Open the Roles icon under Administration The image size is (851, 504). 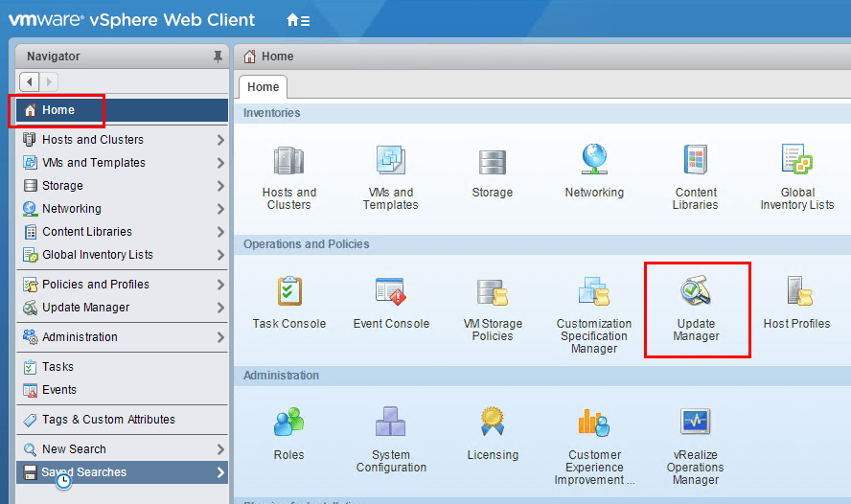click(288, 423)
